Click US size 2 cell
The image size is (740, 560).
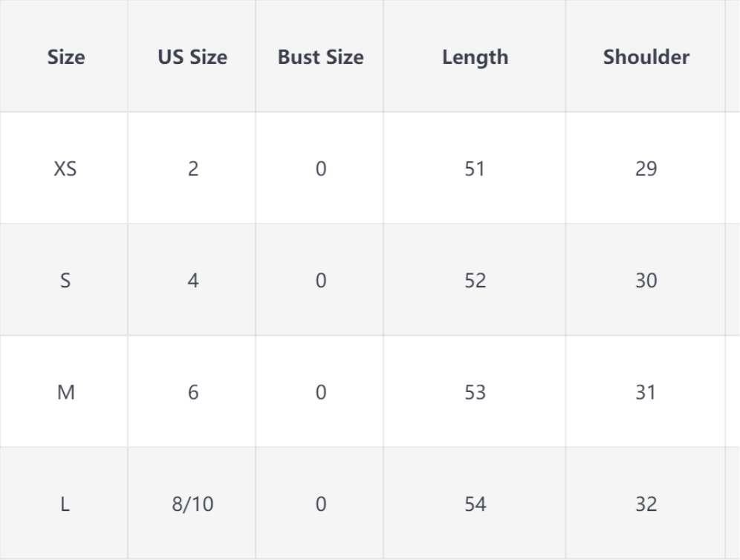(x=192, y=169)
